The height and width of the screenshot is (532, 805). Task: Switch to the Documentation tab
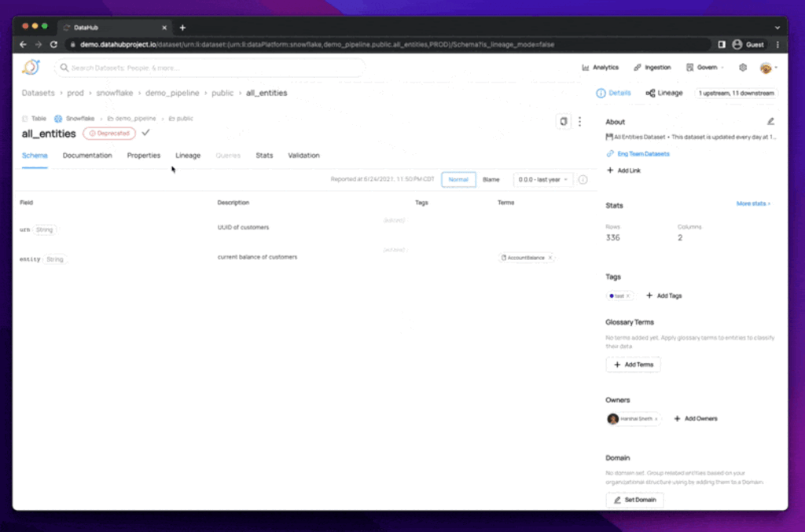click(87, 156)
